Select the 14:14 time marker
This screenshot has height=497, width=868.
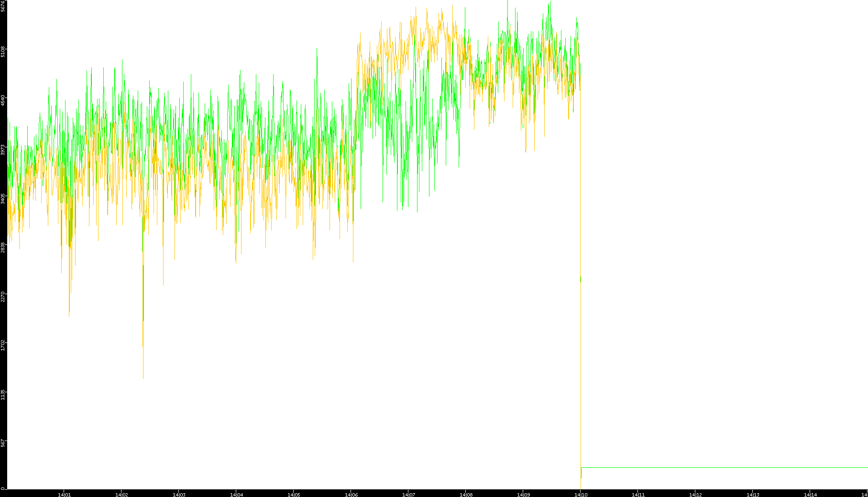[810, 495]
